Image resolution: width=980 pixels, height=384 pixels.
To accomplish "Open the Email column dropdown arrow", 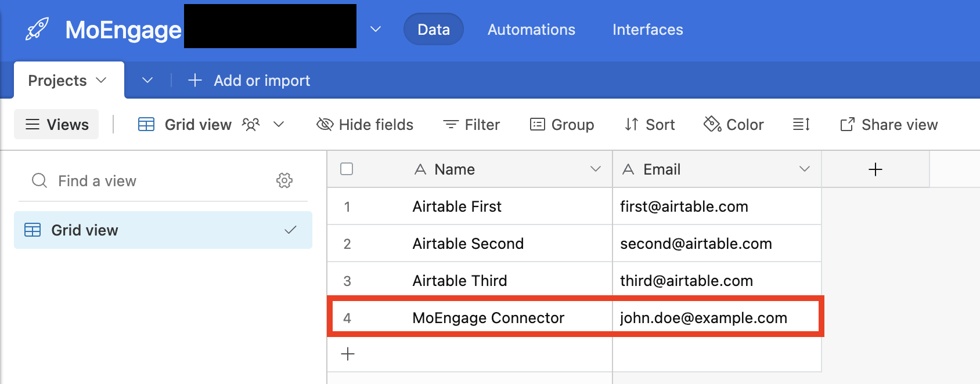I will click(805, 169).
